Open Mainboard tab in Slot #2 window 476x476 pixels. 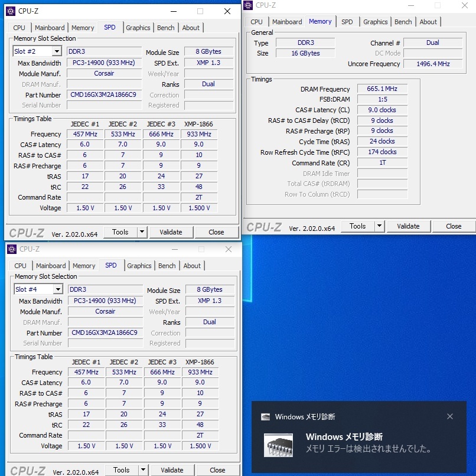(x=50, y=28)
